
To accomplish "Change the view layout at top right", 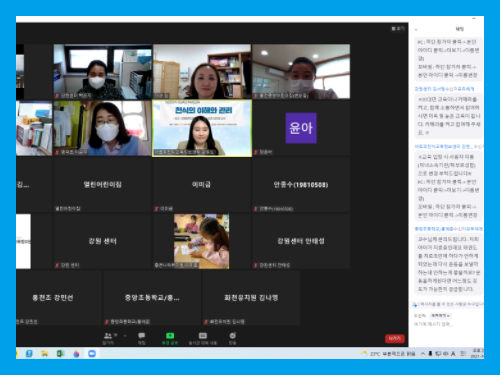I will 397,29.
